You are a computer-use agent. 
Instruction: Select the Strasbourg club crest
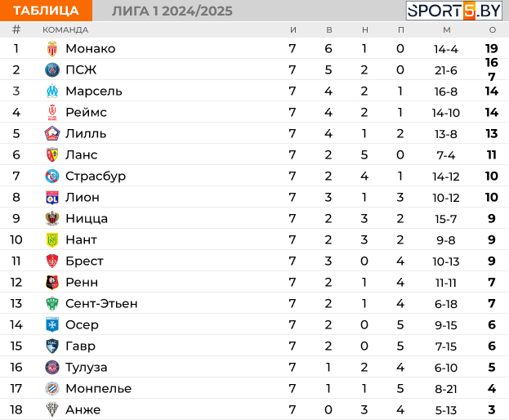(52, 176)
